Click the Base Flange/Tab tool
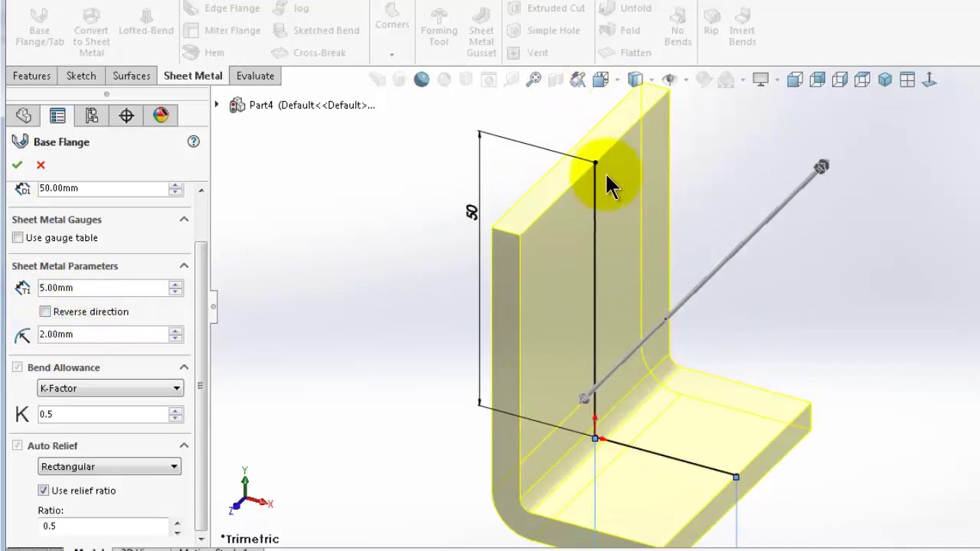 (40, 28)
